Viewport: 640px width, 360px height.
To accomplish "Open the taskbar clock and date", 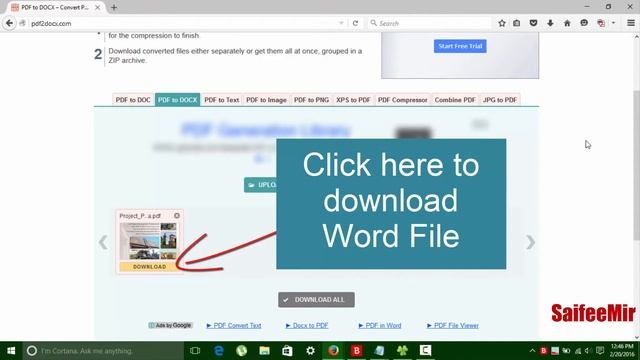I will point(622,351).
